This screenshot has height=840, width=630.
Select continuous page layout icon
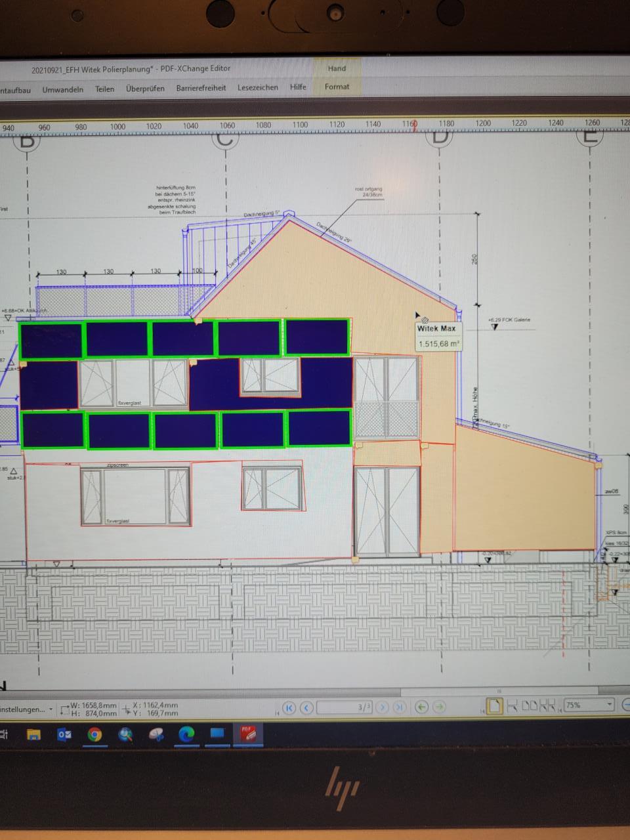click(x=513, y=706)
